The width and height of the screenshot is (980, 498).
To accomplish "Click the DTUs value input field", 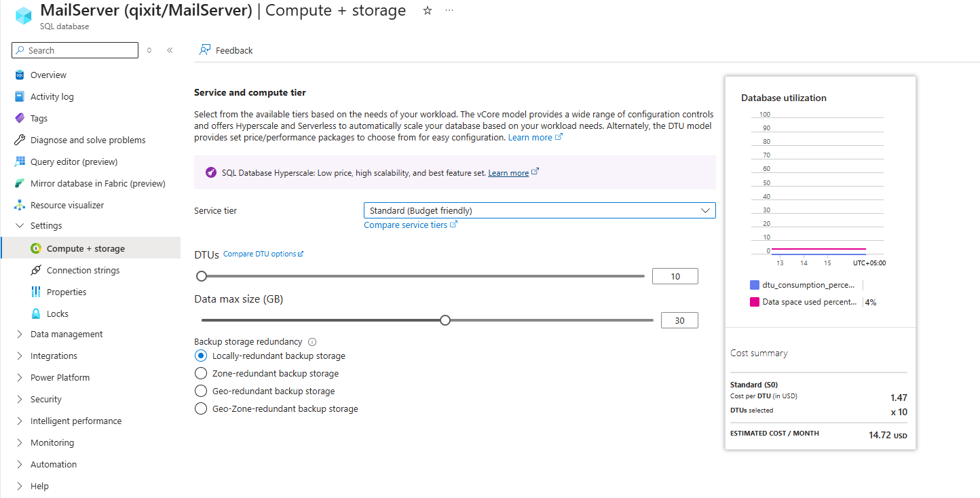I will pos(675,276).
